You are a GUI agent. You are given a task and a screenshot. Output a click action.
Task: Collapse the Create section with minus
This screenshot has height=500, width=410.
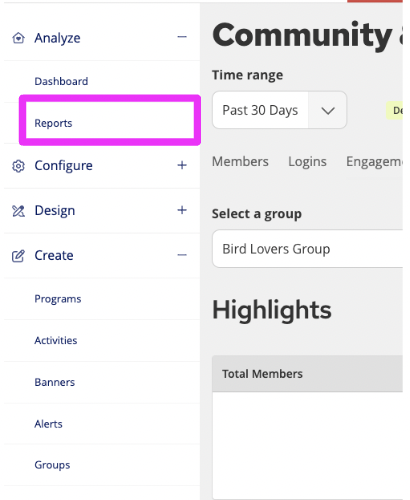point(182,255)
